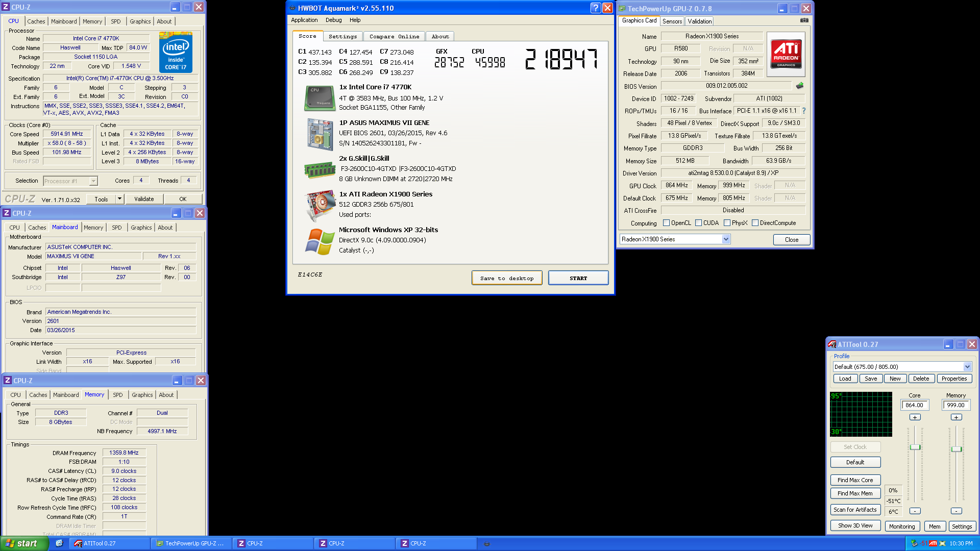This screenshot has height=551, width=980.
Task: Click Scan for Artifacts in ATITool
Action: (855, 510)
